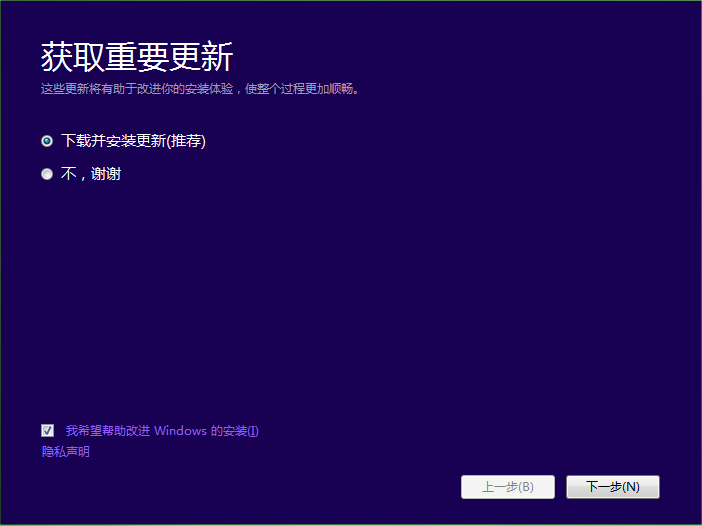Click the checkmark box icon near the bottom left
The image size is (702, 526).
48,430
